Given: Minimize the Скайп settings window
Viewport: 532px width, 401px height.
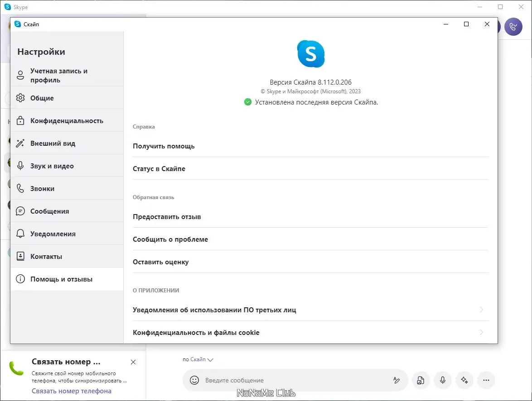Looking at the screenshot, I should [x=446, y=24].
